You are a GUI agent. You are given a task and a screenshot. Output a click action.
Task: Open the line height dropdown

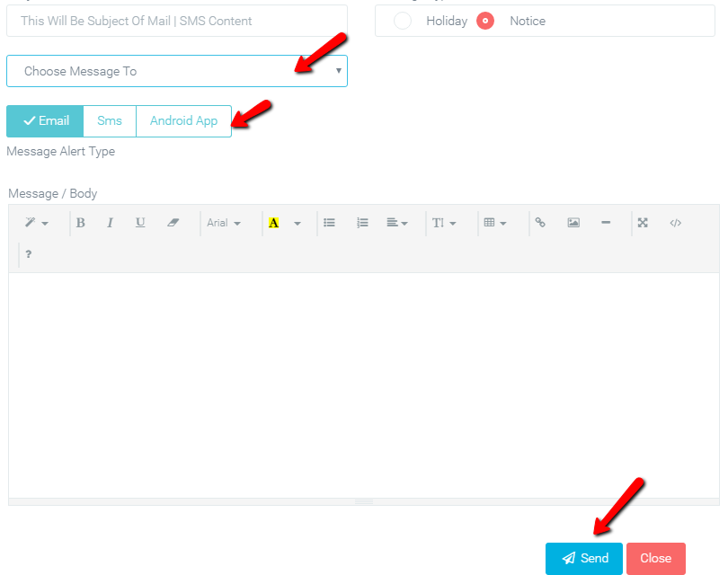coord(444,223)
